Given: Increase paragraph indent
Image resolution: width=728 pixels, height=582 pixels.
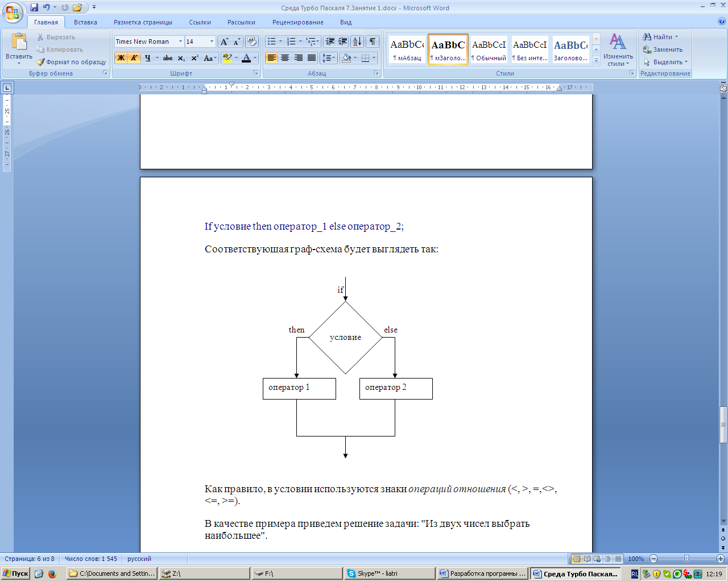Looking at the screenshot, I should [x=343, y=41].
